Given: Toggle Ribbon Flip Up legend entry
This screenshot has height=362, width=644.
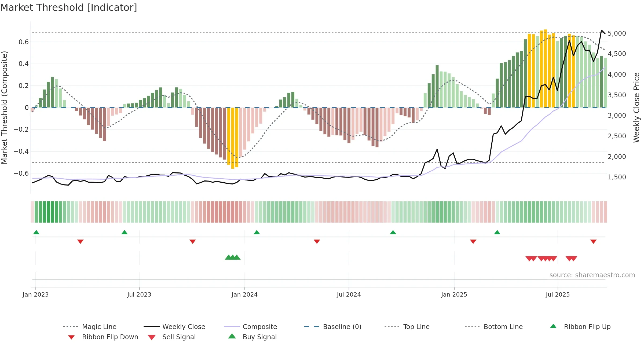Looking at the screenshot, I should point(580,327).
